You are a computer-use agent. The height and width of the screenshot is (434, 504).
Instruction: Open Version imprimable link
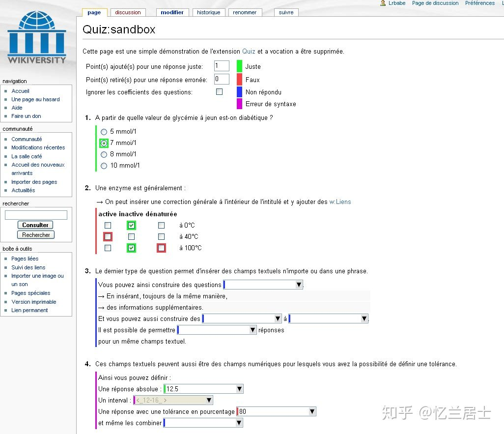coord(34,302)
